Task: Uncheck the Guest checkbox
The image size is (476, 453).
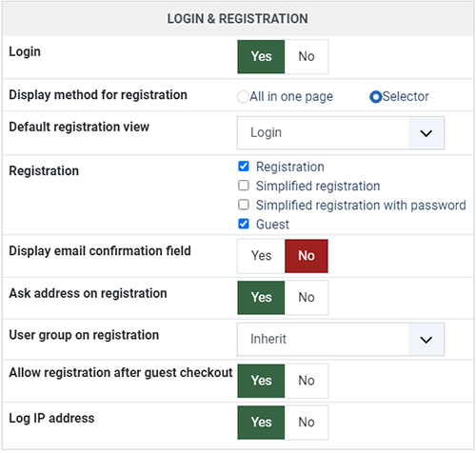Action: [x=244, y=224]
